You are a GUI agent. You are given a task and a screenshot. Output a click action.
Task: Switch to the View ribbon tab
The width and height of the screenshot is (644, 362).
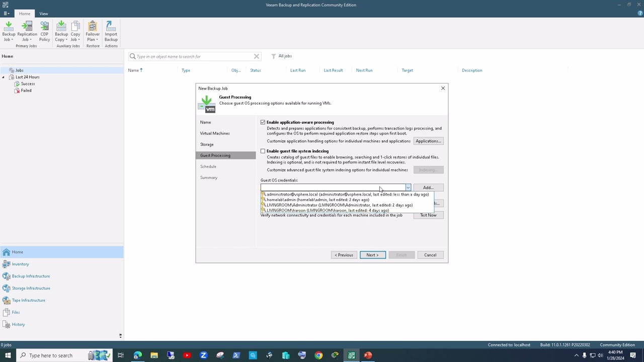(44, 14)
